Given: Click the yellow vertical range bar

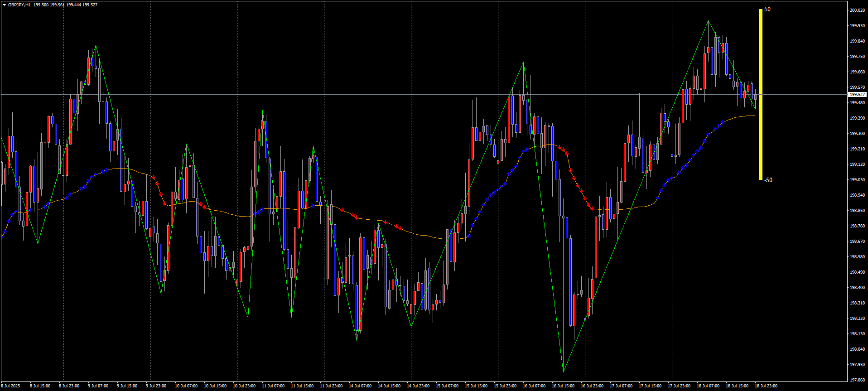Looking at the screenshot, I should [761, 95].
